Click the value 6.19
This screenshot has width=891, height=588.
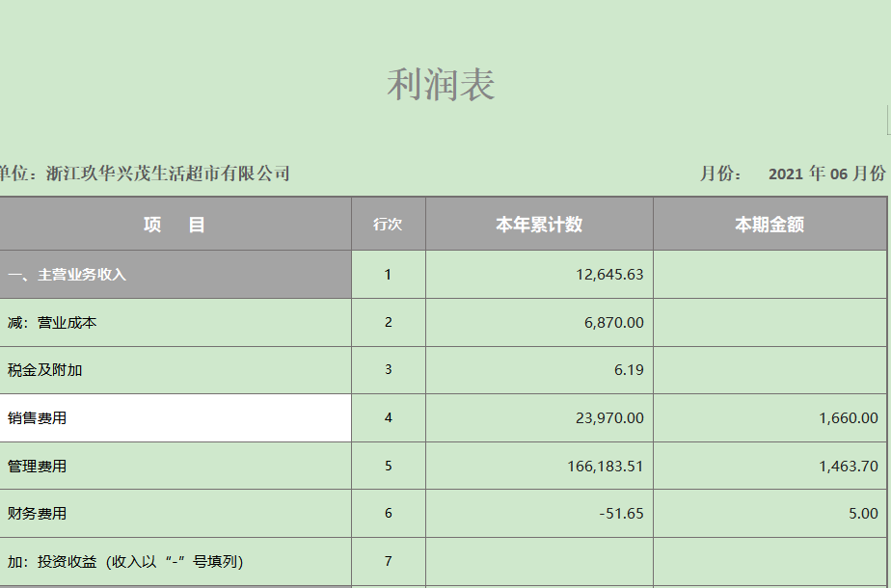pyautogui.click(x=629, y=370)
